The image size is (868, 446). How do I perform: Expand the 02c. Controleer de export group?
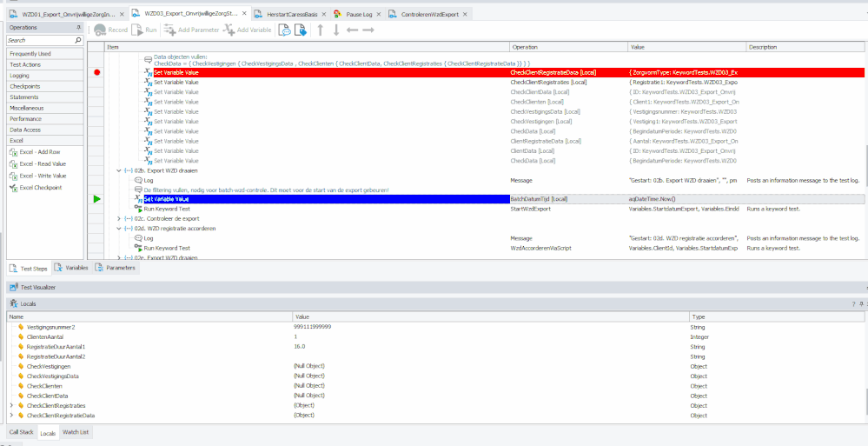click(118, 218)
